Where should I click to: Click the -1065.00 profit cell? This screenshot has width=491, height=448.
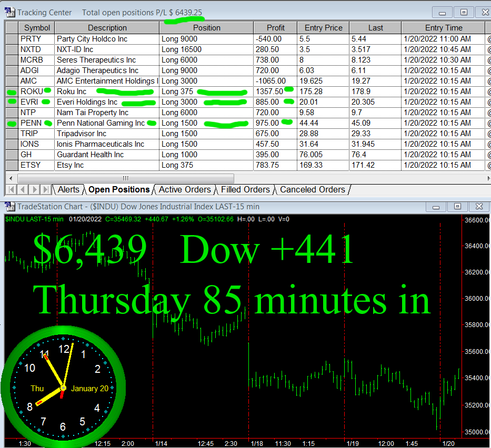[275, 81]
